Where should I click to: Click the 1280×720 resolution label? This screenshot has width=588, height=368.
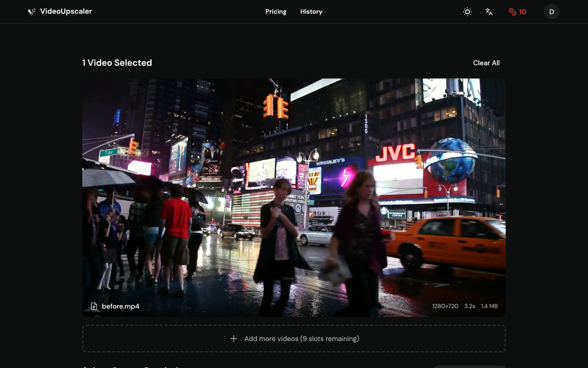445,306
